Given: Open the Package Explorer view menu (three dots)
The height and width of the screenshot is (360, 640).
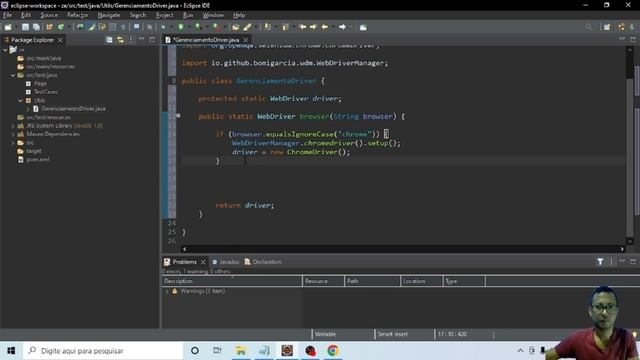Looking at the screenshot, I should (x=131, y=40).
